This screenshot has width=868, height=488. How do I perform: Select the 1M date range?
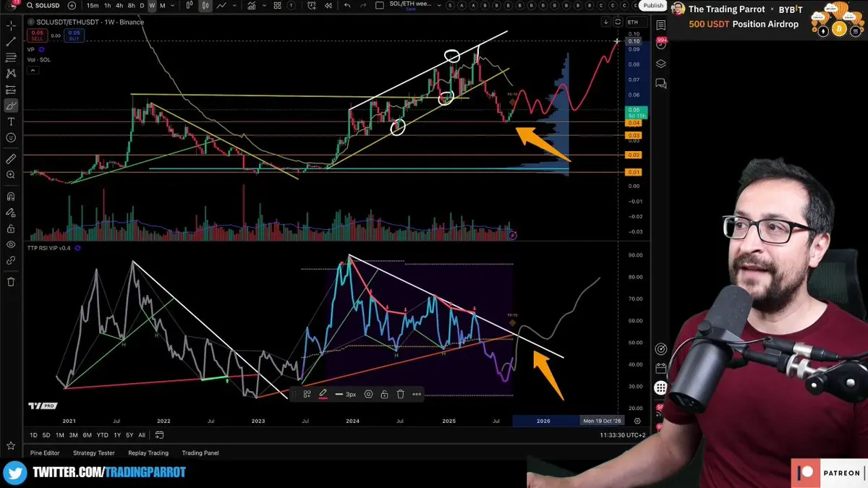pos(60,435)
